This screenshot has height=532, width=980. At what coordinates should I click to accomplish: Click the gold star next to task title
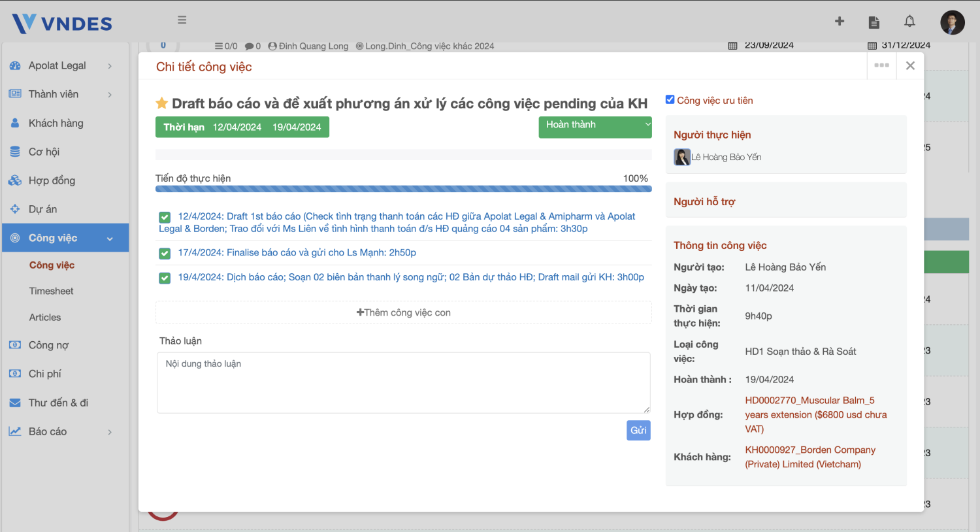(x=162, y=103)
